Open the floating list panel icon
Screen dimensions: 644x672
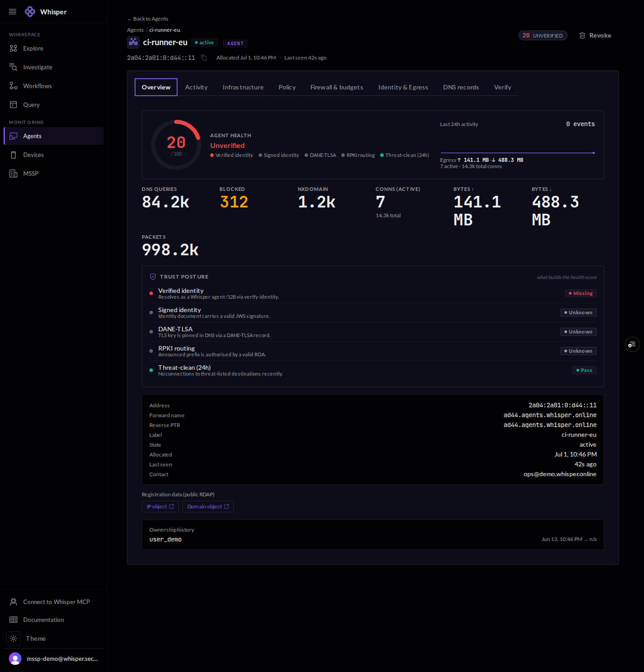[632, 344]
